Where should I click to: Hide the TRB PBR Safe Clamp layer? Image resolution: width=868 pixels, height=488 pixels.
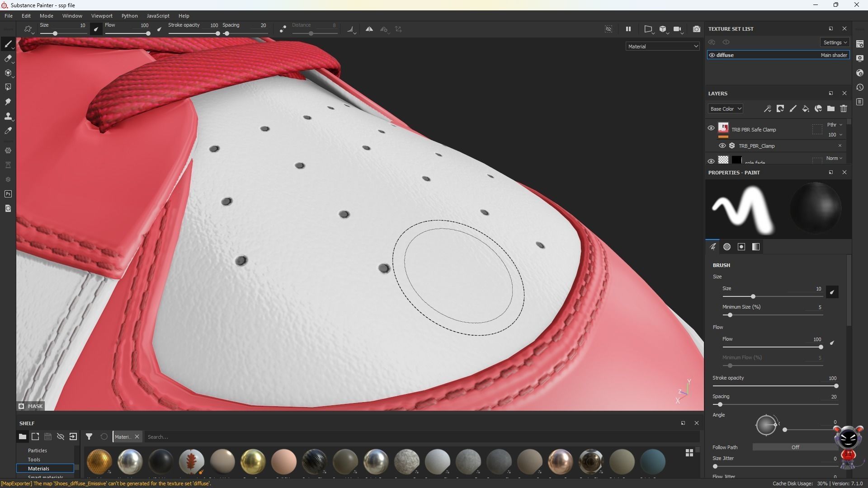(x=711, y=128)
